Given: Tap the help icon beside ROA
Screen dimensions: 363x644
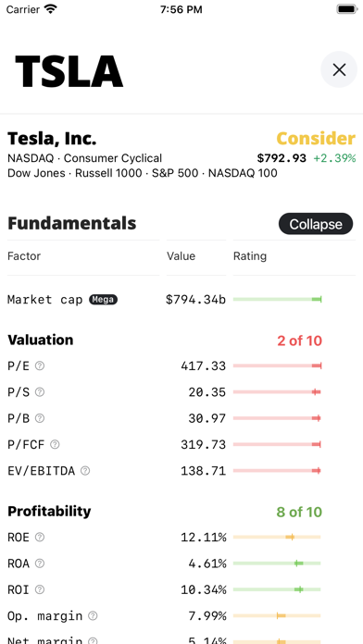Looking at the screenshot, I should [40, 563].
